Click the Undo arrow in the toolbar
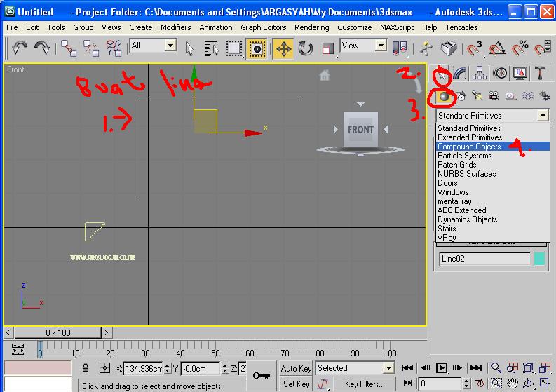This screenshot has width=556, height=392. pyautogui.click(x=20, y=48)
